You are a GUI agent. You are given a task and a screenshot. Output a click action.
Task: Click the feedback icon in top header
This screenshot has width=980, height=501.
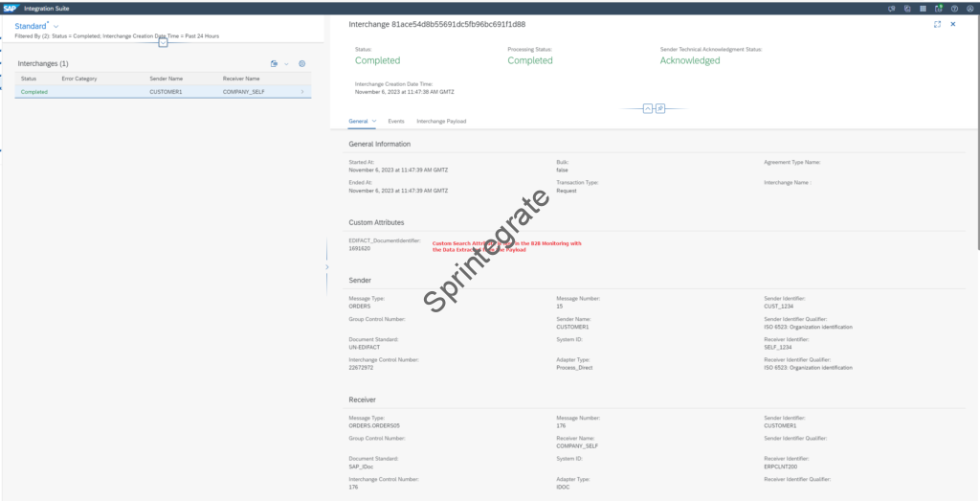pyautogui.click(x=891, y=8)
